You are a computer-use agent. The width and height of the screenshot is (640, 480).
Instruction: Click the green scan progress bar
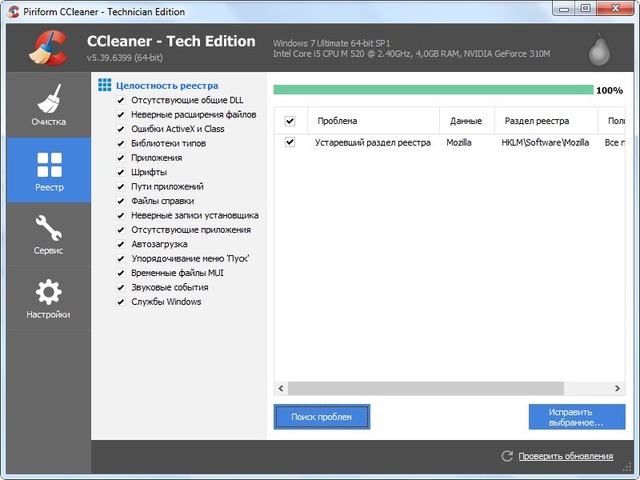point(432,90)
